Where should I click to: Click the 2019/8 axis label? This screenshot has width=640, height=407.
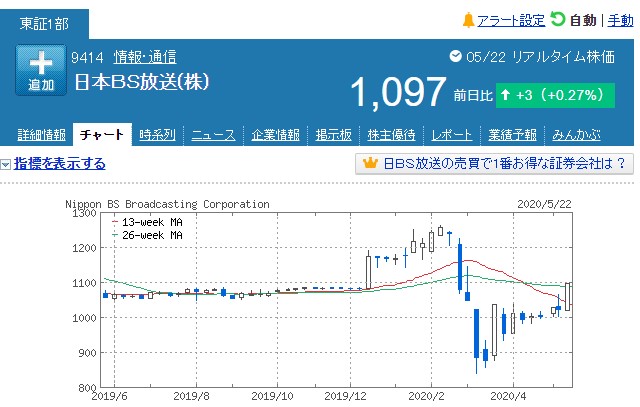point(191,396)
